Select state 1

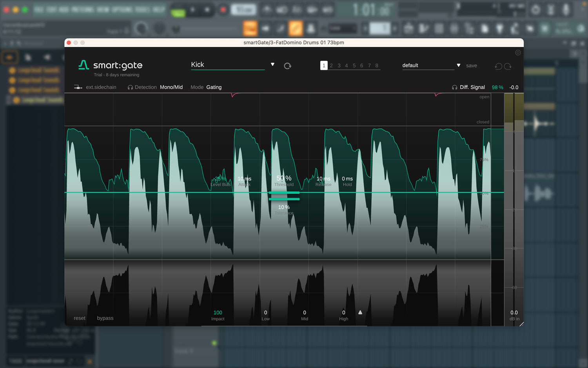click(324, 66)
